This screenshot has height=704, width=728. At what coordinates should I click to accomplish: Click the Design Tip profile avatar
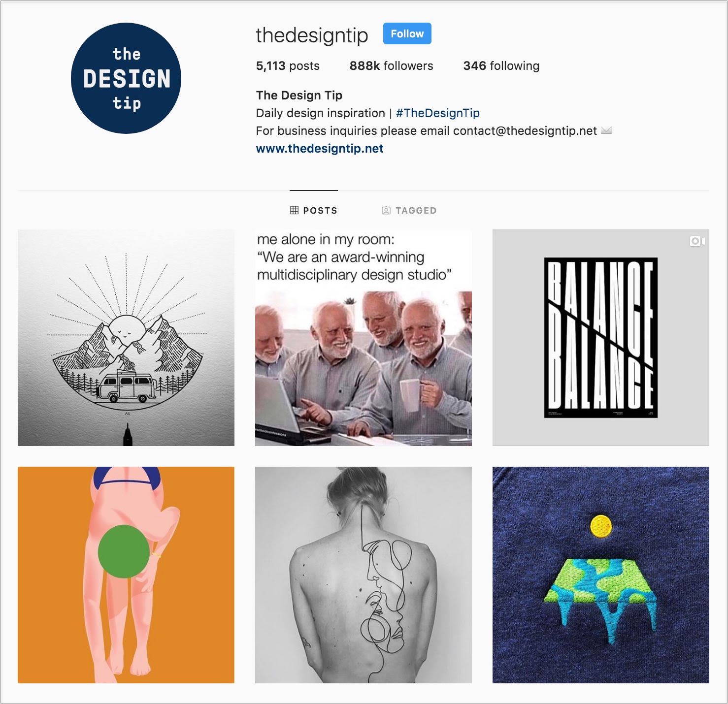click(x=126, y=78)
